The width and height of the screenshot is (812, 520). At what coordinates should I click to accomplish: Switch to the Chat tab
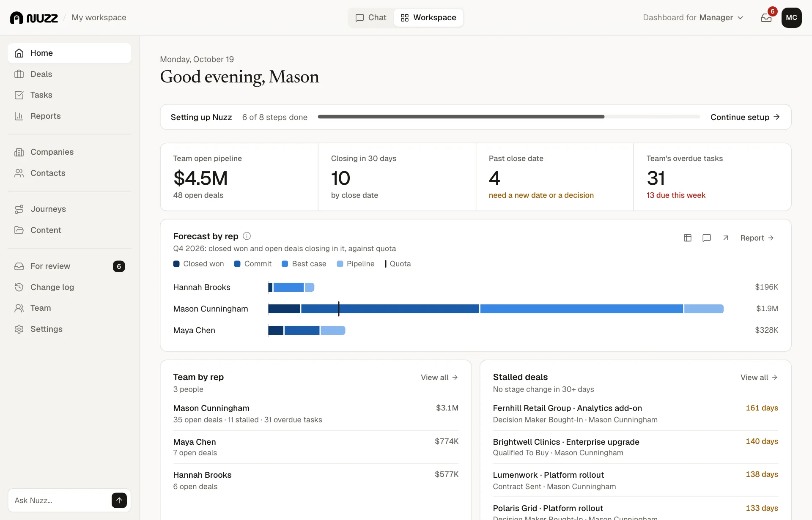[371, 18]
